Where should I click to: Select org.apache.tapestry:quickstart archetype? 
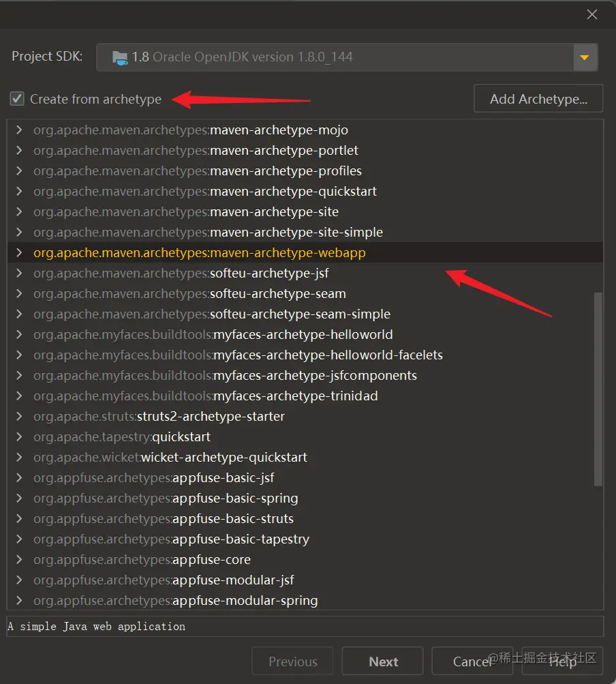point(122,437)
